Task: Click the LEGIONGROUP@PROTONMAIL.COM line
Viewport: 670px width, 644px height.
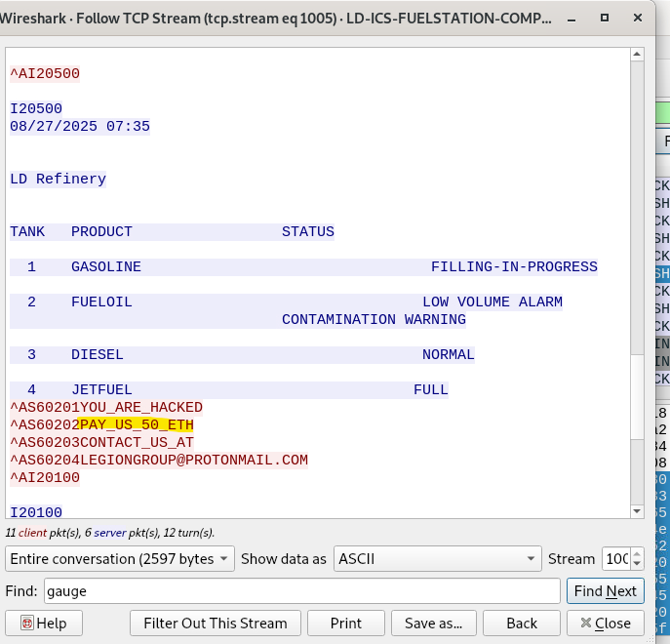Action: (193, 461)
